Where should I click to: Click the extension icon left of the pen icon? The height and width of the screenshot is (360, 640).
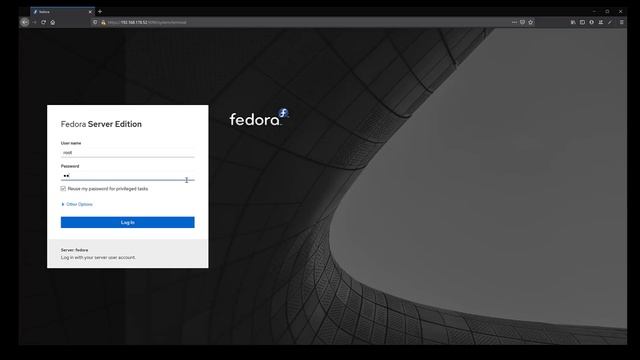(601, 22)
